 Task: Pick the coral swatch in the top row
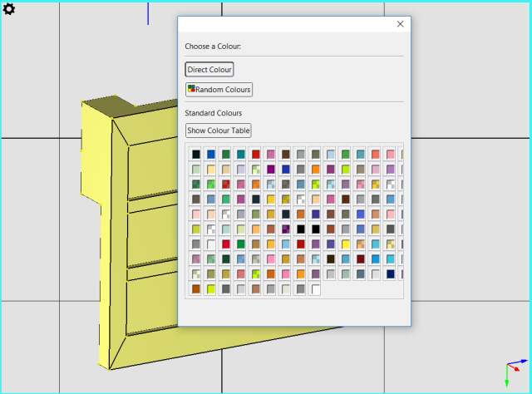375,155
